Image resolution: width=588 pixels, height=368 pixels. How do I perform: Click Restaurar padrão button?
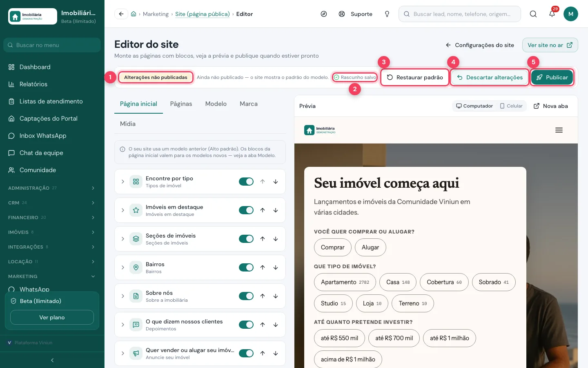click(415, 77)
